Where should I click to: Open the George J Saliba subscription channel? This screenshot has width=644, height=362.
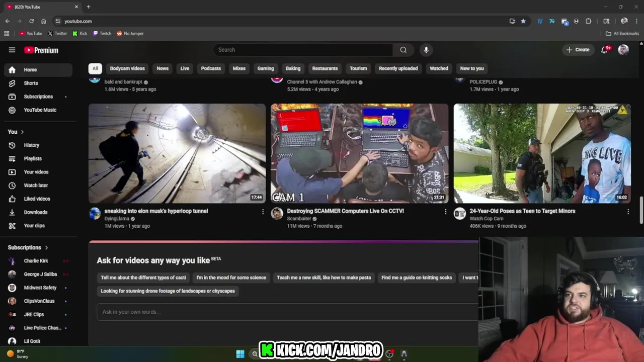point(38,275)
